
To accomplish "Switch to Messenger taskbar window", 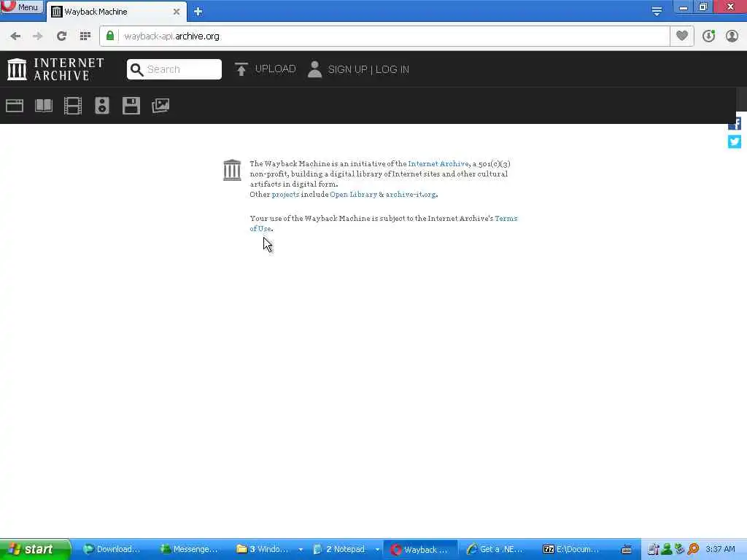I will (189, 550).
